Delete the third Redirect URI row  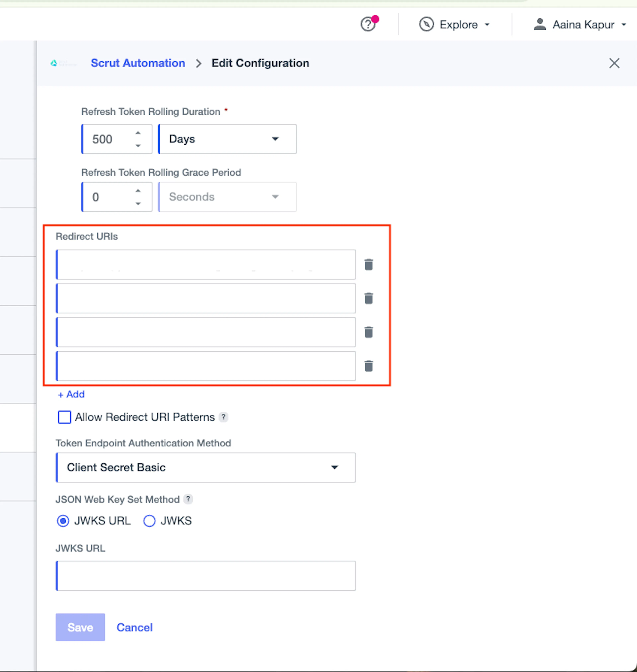(x=369, y=332)
